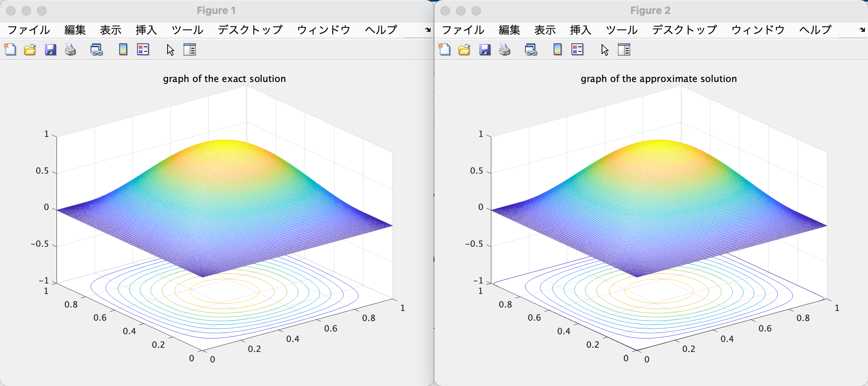Click title 'graph of the exact solution'
This screenshot has height=386, width=868.
pyautogui.click(x=224, y=79)
